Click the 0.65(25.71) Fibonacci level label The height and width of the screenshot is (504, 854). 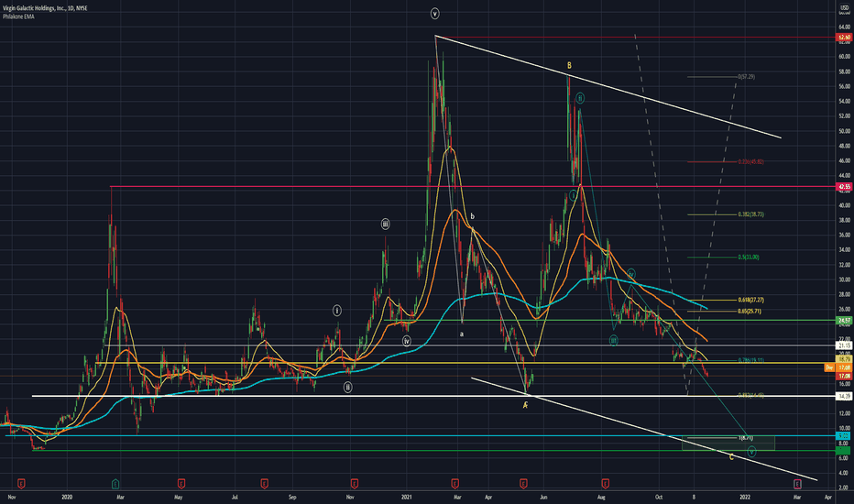(x=750, y=312)
